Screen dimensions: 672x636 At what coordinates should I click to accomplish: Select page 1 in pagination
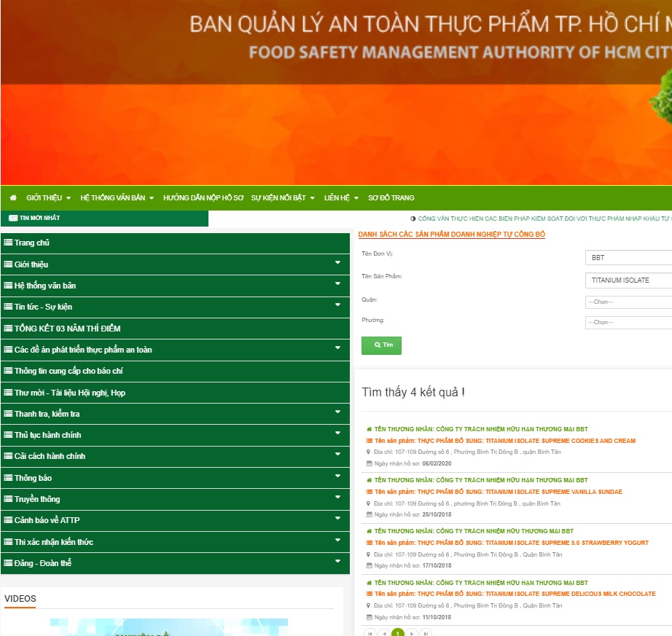point(398,632)
